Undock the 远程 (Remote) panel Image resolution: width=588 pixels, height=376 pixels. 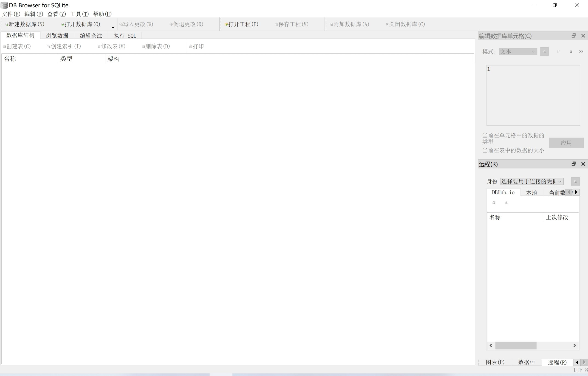[574, 164]
